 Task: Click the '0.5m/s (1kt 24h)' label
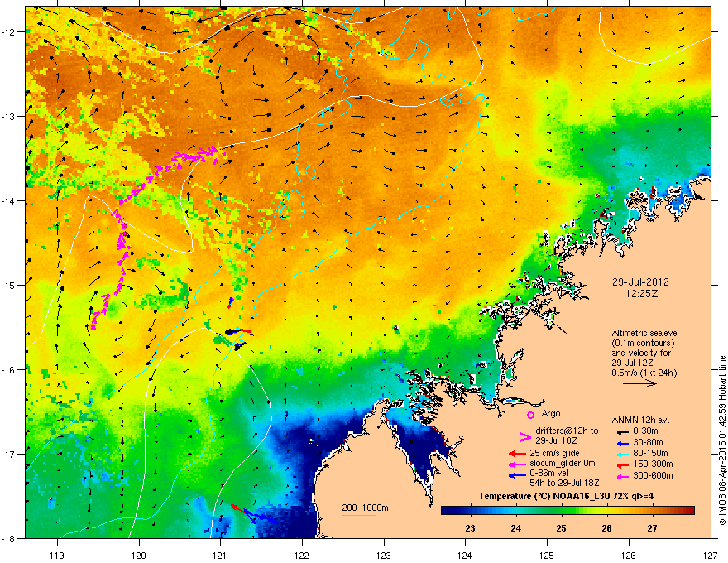tap(644, 373)
